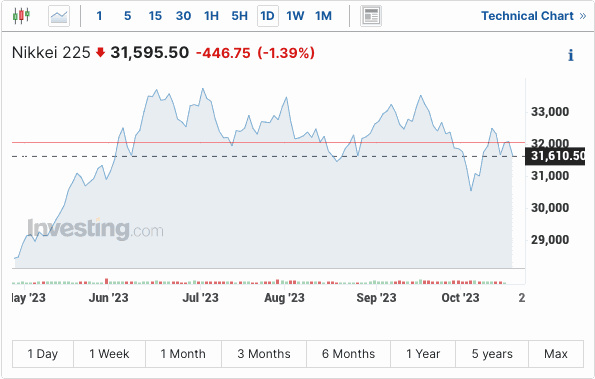Show the 1 Week range

[109, 354]
